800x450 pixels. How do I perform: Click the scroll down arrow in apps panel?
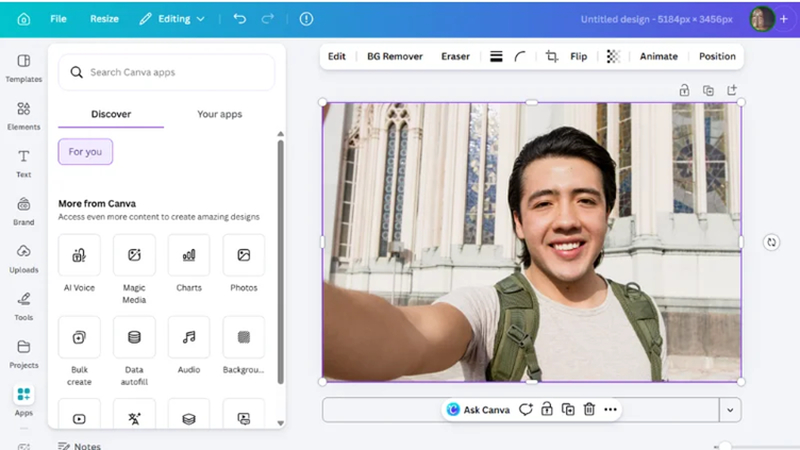pyautogui.click(x=280, y=423)
